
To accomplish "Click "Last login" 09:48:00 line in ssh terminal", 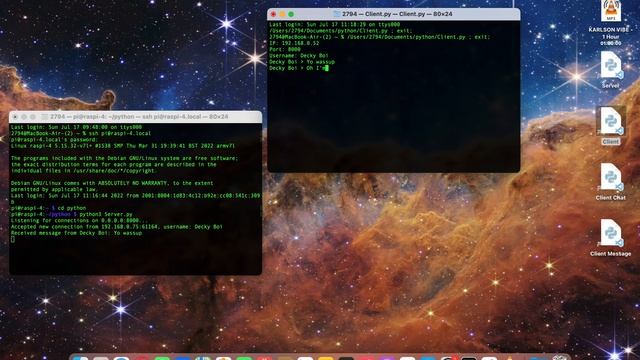I will (76, 127).
